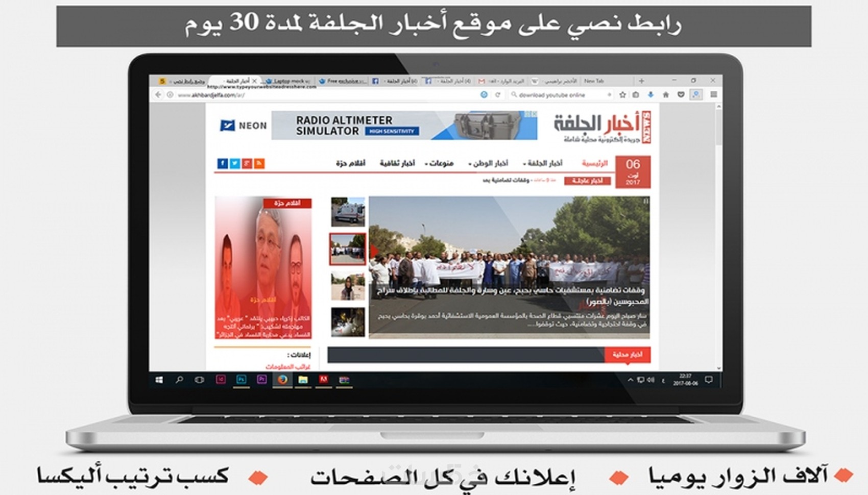Click the Radio Altimeter Simulator banner ad
The height and width of the screenshot is (495, 868).
point(404,126)
